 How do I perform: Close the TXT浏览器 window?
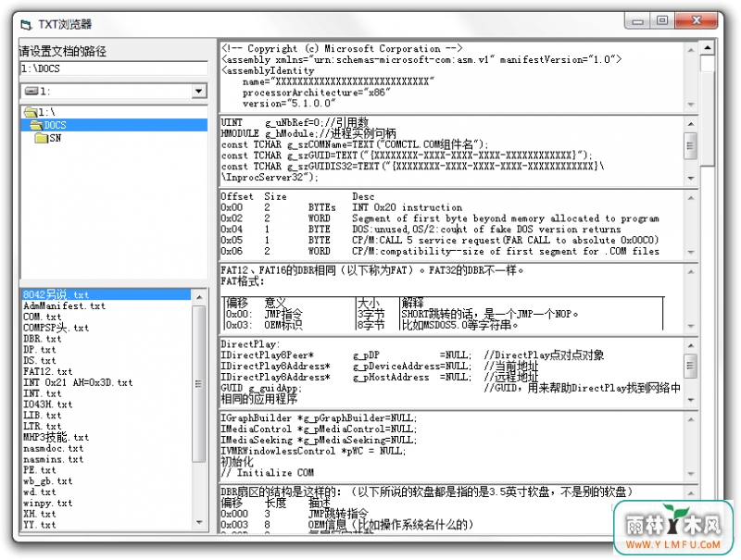click(x=697, y=20)
